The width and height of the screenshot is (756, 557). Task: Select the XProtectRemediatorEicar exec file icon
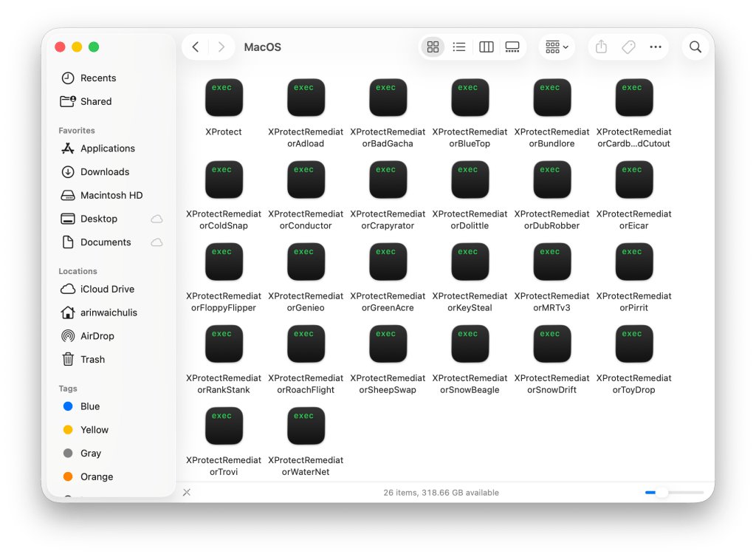(633, 180)
